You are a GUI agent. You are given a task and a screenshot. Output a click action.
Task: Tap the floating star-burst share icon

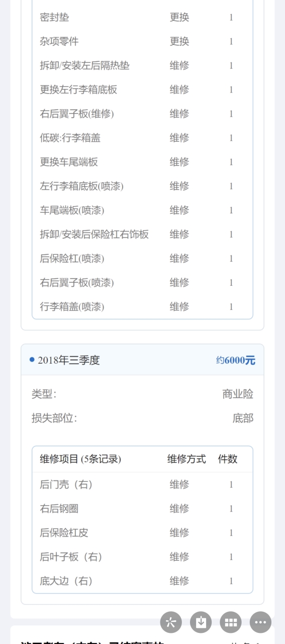click(171, 622)
